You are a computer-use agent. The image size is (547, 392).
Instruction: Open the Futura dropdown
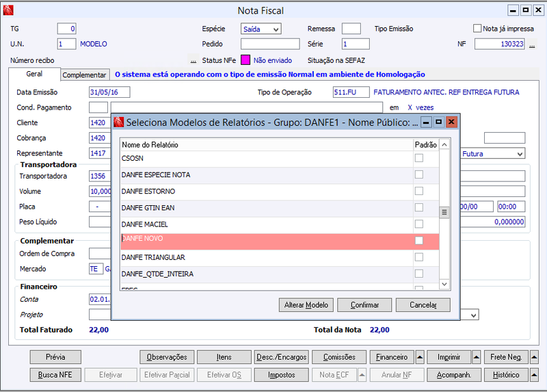pyautogui.click(x=492, y=154)
